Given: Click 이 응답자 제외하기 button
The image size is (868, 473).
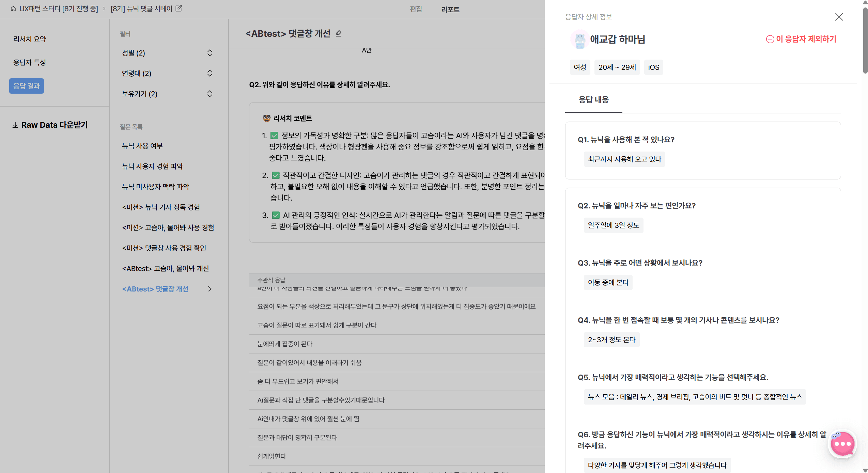Looking at the screenshot, I should 801,39.
